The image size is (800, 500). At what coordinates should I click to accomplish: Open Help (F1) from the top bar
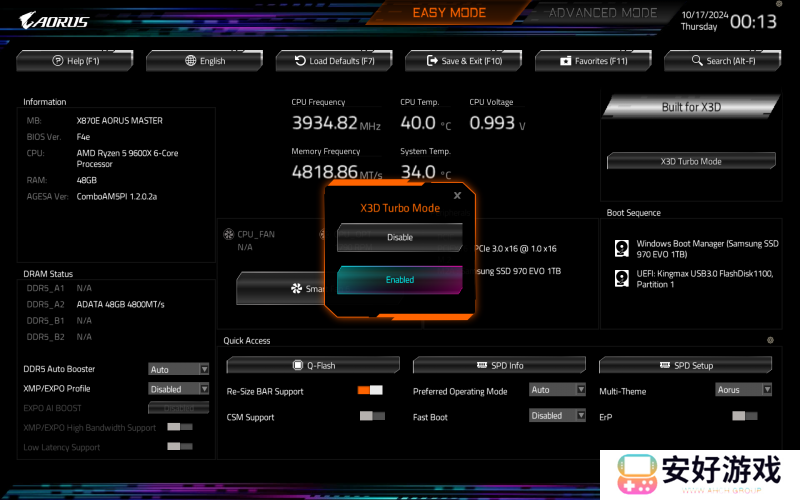76,61
